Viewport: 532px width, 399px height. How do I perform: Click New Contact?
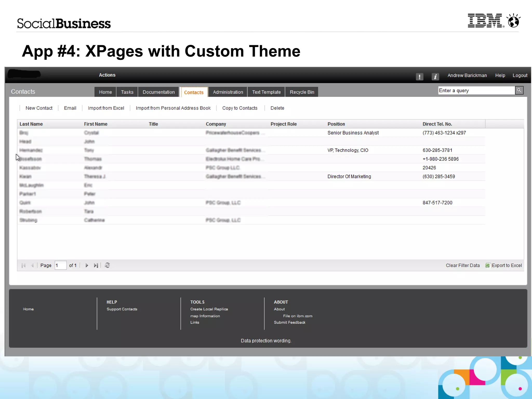click(39, 108)
